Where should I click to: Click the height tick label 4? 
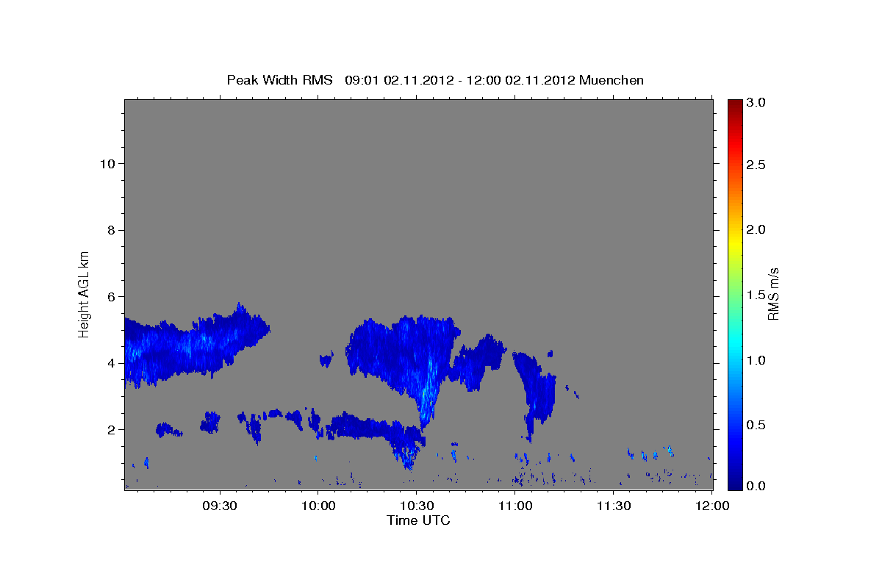click(110, 363)
